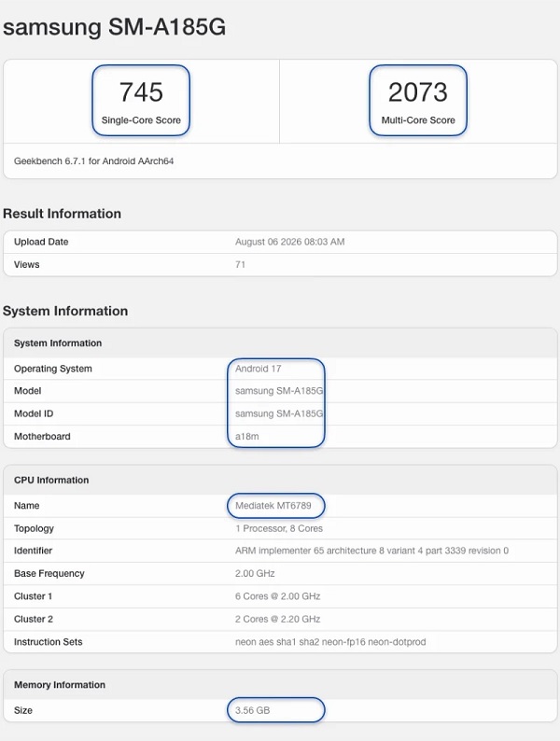Click the memory Size label

tap(23, 710)
